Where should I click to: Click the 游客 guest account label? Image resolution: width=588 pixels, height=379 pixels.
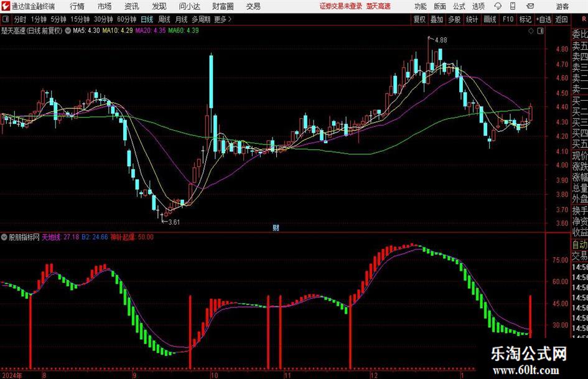tap(562, 6)
